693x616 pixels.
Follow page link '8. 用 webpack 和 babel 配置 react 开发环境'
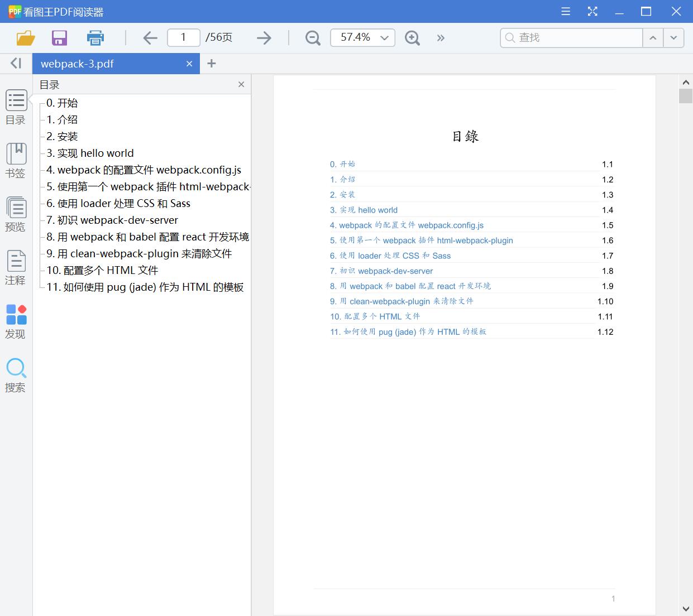click(x=410, y=286)
